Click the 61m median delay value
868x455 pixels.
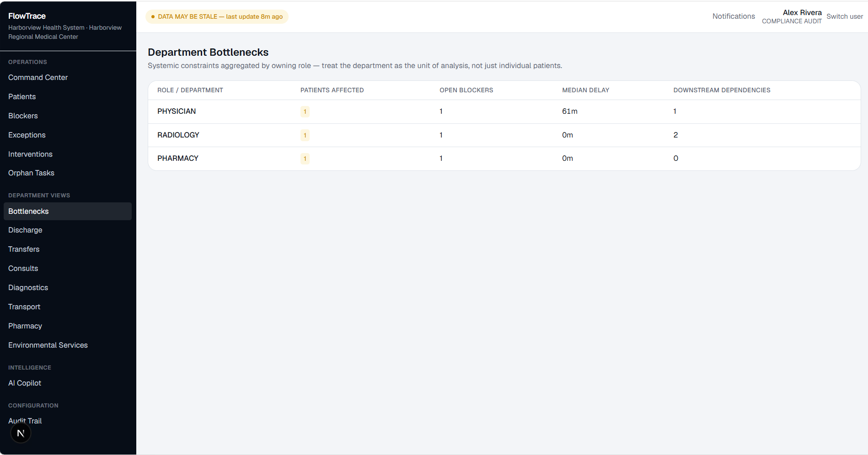pyautogui.click(x=570, y=111)
